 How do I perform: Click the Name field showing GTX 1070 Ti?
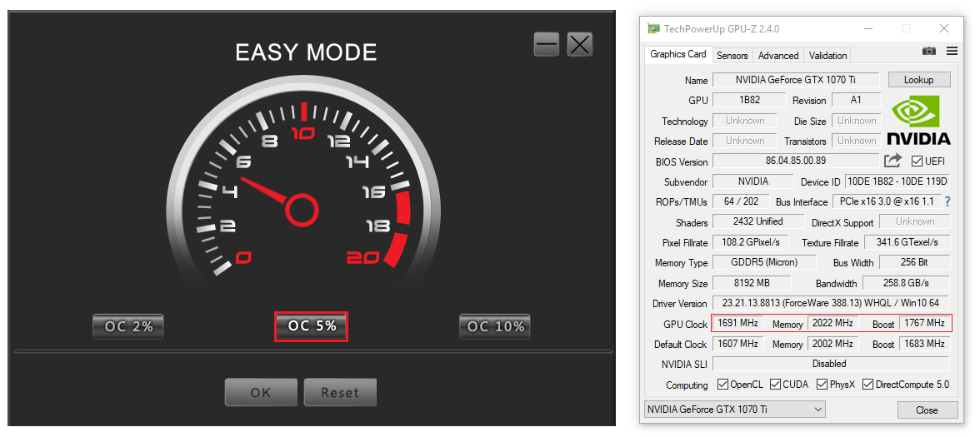[797, 79]
